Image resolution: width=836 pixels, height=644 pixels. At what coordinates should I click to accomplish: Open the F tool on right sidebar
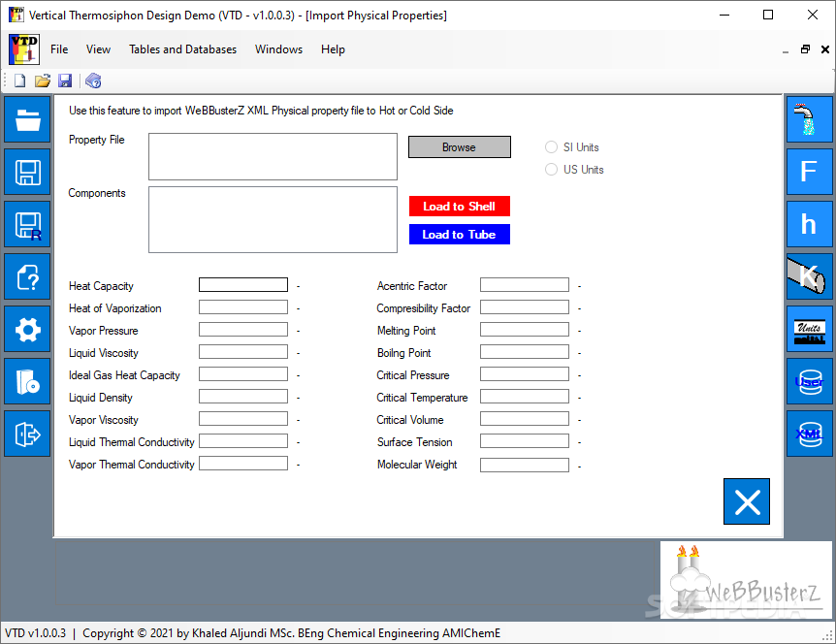point(810,172)
